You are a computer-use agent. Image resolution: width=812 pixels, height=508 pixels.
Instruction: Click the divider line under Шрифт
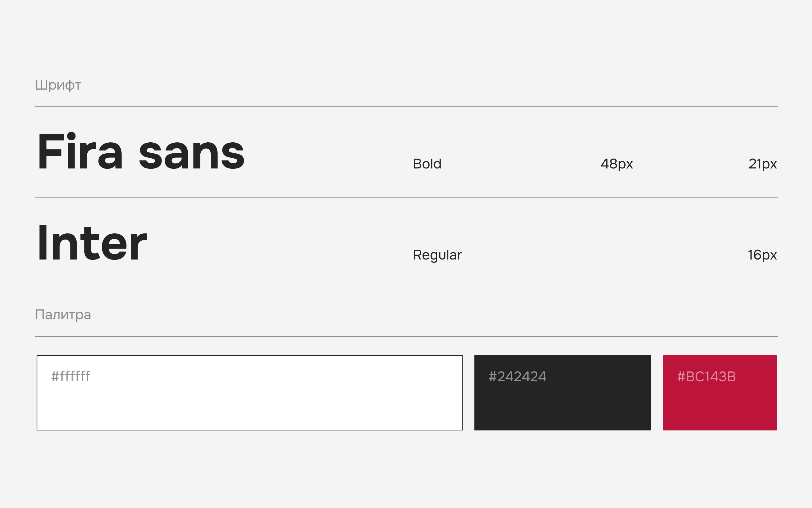click(x=406, y=107)
